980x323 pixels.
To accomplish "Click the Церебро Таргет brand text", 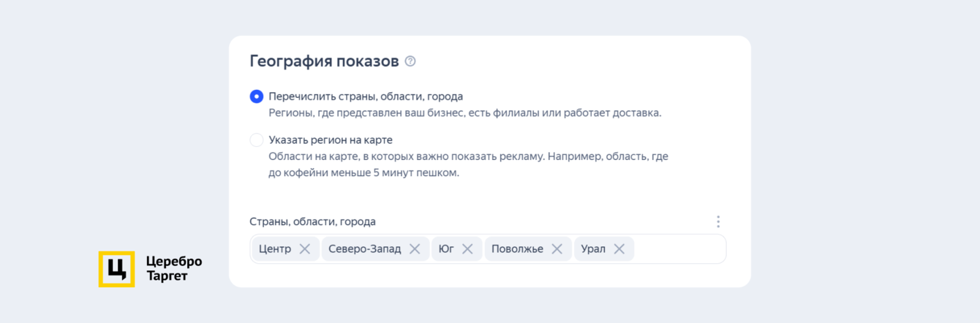I will (173, 269).
